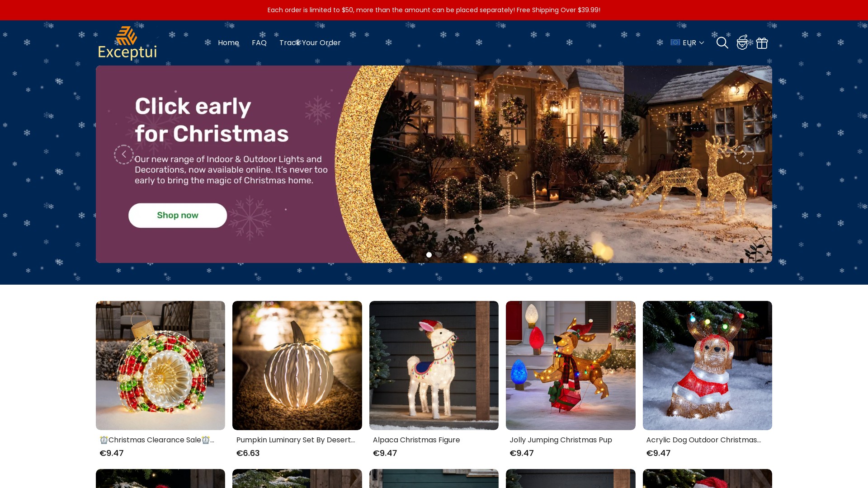
Task: Click the Alpaca Christmas Figure product image
Action: click(x=434, y=366)
